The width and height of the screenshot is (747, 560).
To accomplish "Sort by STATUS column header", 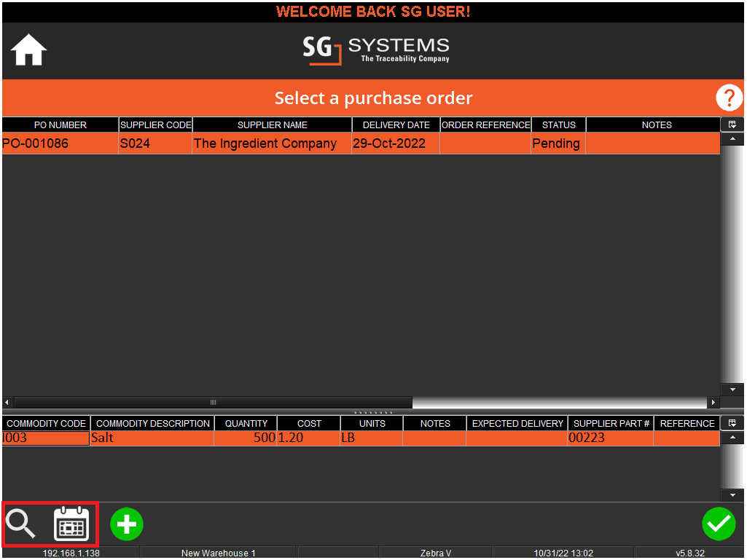I will click(558, 125).
